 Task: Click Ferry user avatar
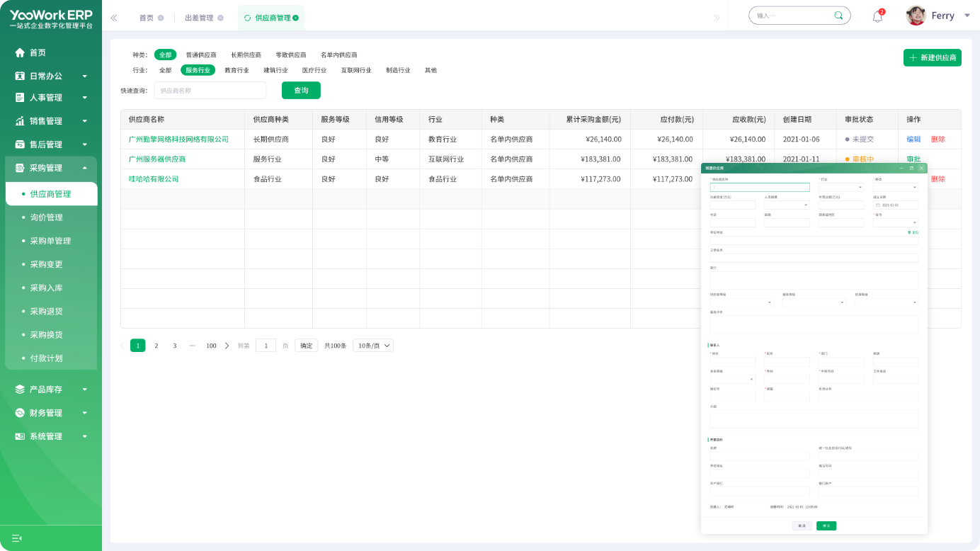tap(916, 16)
